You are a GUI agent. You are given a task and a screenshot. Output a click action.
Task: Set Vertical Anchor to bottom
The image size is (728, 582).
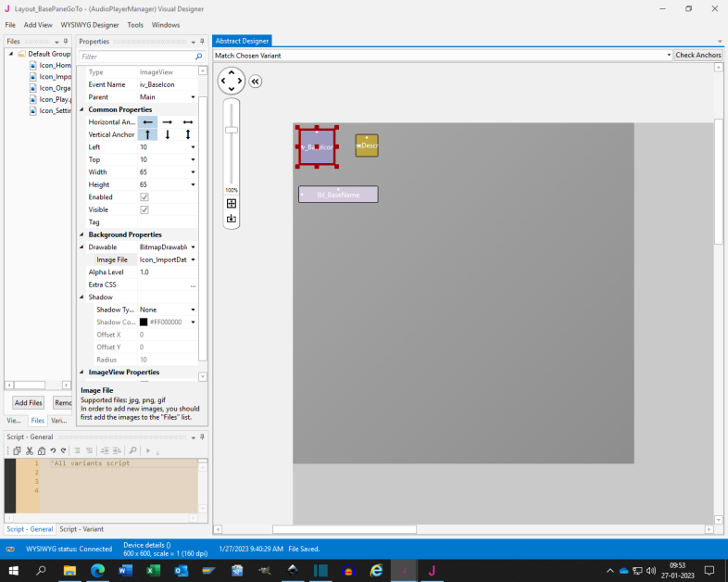(168, 134)
